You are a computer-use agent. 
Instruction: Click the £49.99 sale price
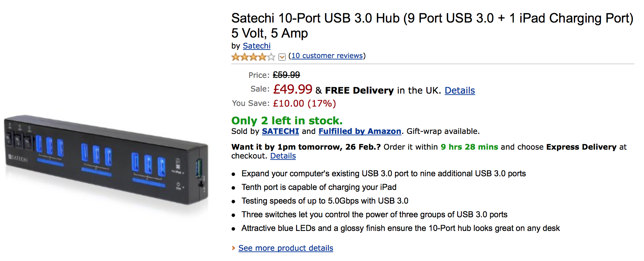click(292, 90)
